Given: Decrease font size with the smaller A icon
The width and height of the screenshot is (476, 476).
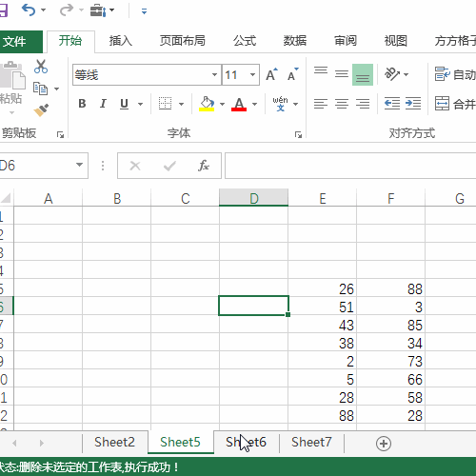Looking at the screenshot, I should 292,75.
